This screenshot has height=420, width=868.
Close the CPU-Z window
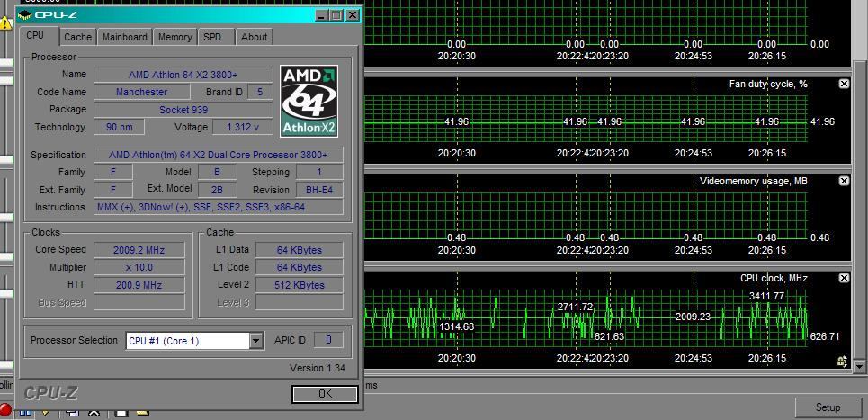click(x=352, y=15)
